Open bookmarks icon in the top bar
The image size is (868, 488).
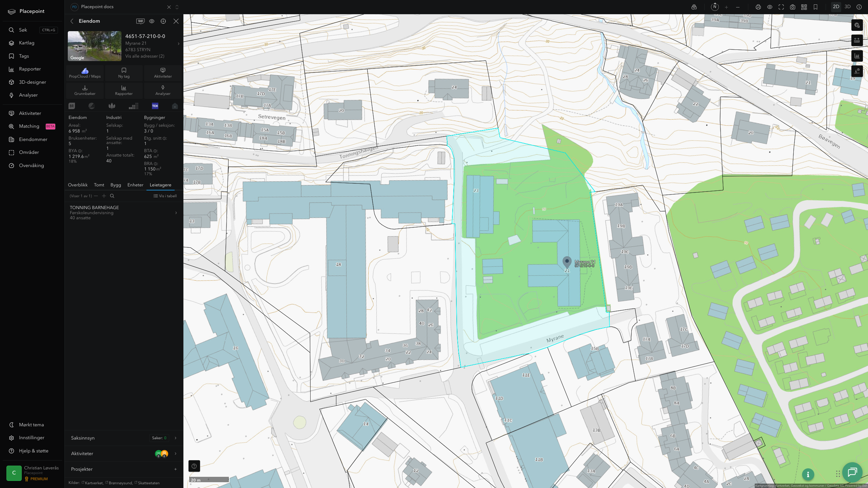pyautogui.click(x=815, y=7)
